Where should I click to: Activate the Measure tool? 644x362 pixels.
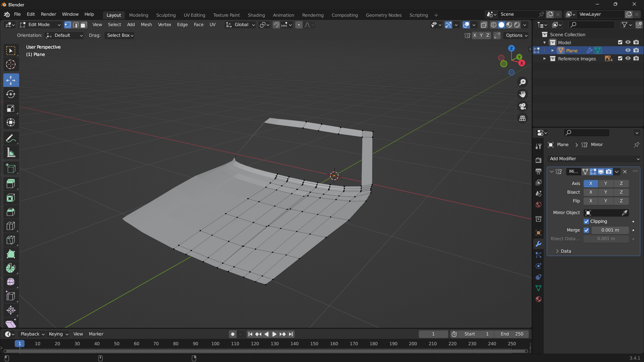click(x=11, y=153)
